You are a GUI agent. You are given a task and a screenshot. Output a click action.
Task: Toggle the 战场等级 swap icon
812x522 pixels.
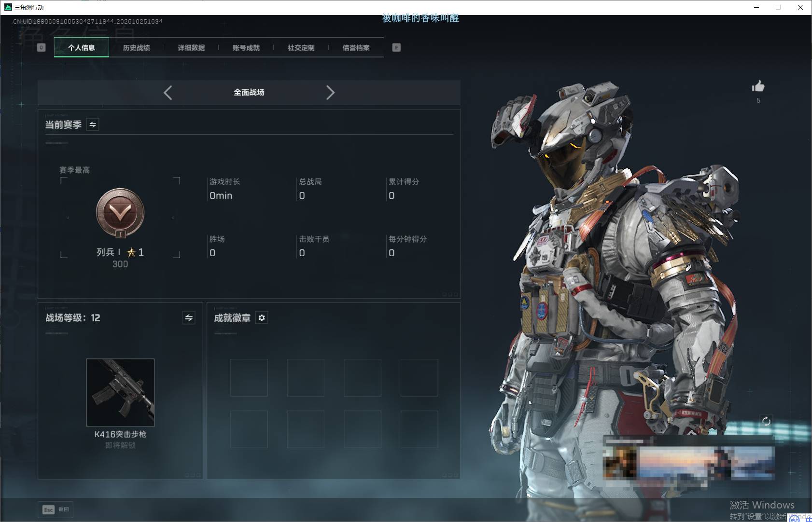tap(189, 317)
